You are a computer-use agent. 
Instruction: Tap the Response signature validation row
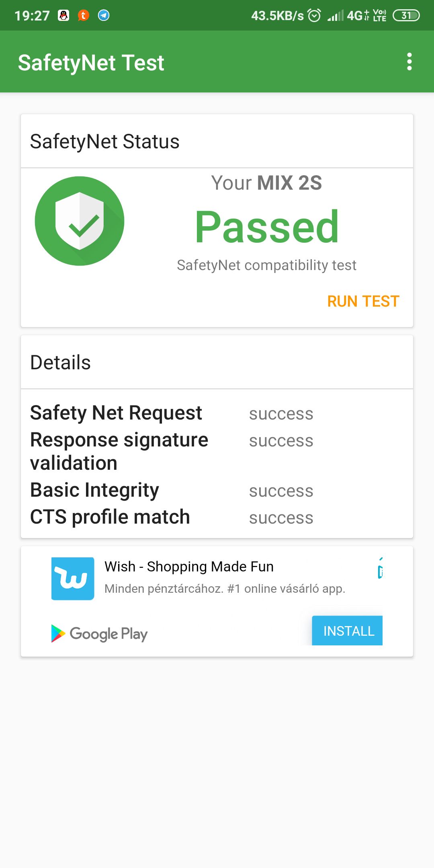(x=217, y=451)
